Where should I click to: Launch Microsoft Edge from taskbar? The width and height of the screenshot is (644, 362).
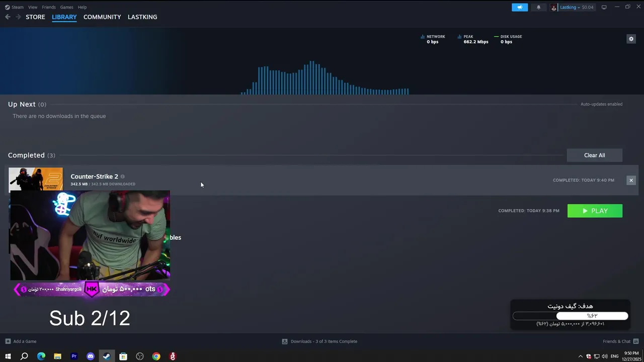tap(41, 356)
